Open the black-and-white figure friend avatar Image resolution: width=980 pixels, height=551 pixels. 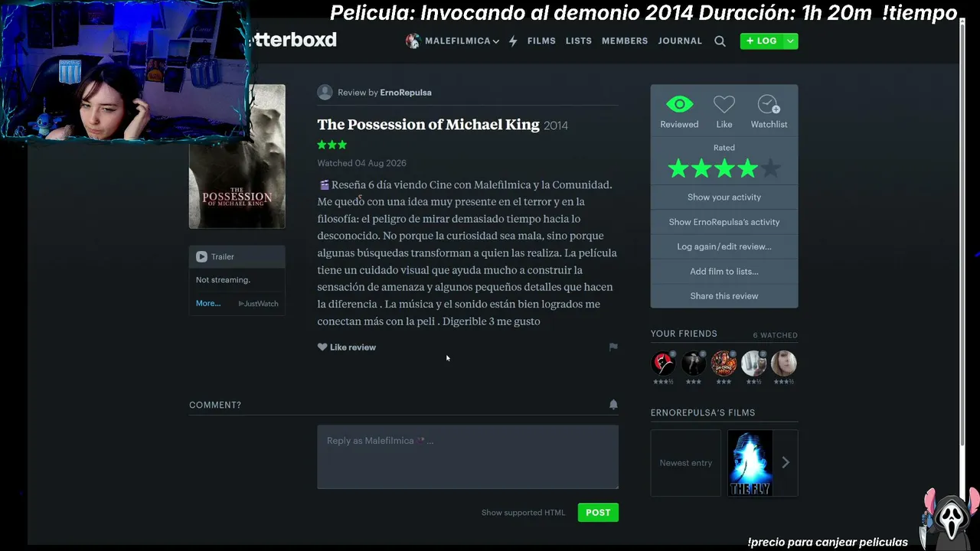pyautogui.click(x=694, y=363)
